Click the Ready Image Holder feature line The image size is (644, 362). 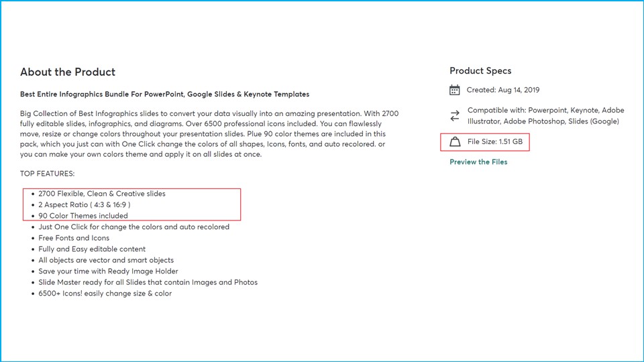(x=108, y=271)
